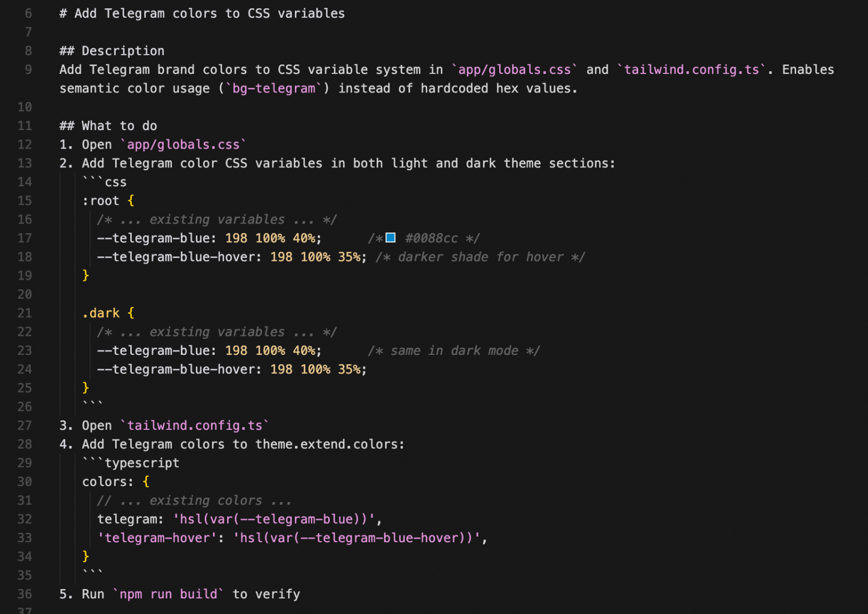Image resolution: width=868 pixels, height=614 pixels.
Task: Click the "```css" code fence opener
Action: tap(105, 182)
